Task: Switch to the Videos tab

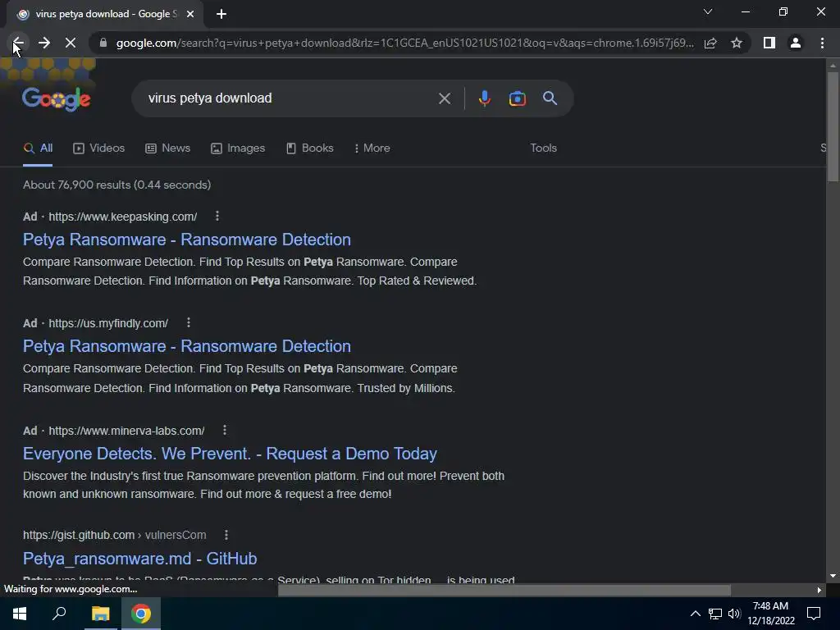Action: click(x=99, y=148)
